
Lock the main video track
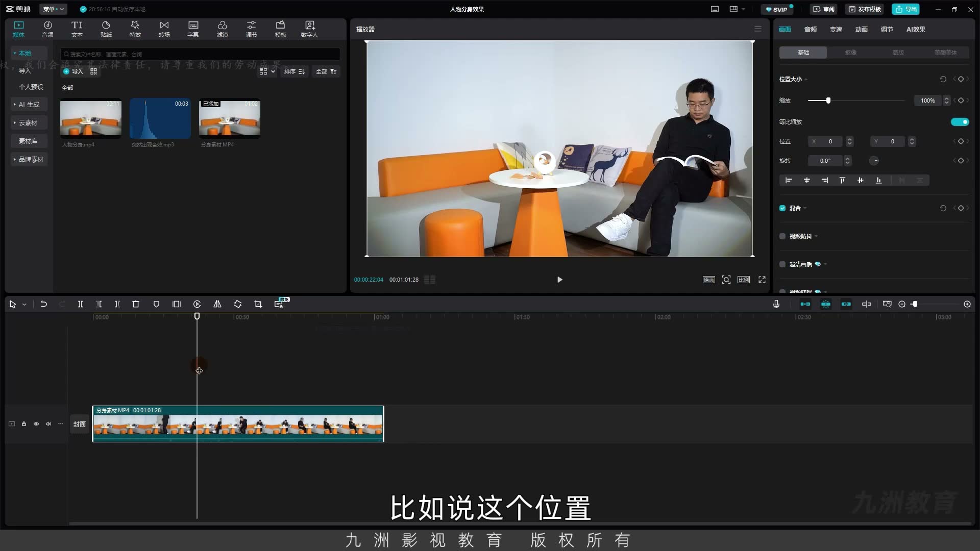(24, 424)
